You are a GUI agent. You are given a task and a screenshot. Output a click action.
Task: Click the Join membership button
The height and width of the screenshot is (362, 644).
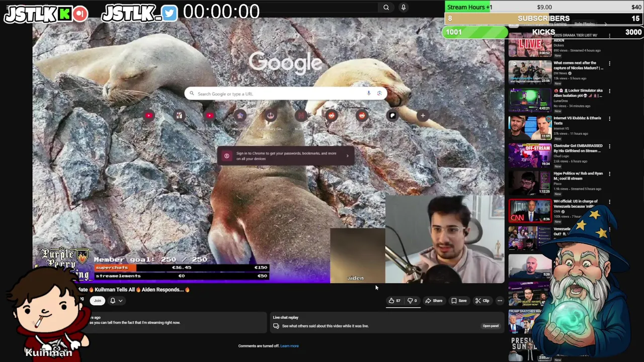click(98, 301)
